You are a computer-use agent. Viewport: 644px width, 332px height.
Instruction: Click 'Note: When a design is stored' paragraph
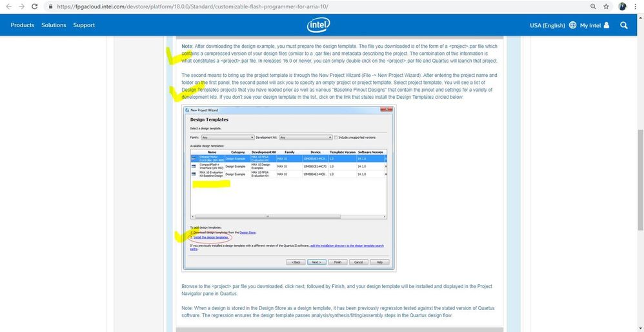click(x=338, y=312)
